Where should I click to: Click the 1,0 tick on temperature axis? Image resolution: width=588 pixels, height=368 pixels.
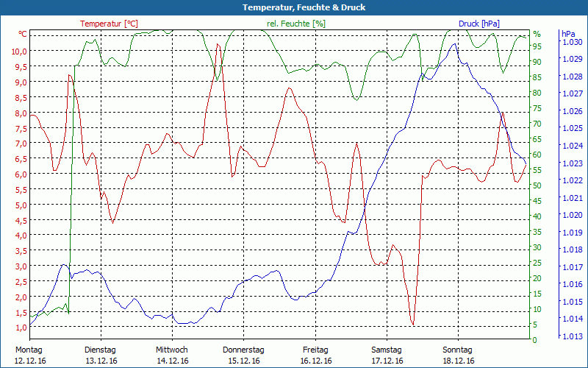pyautogui.click(x=20, y=328)
